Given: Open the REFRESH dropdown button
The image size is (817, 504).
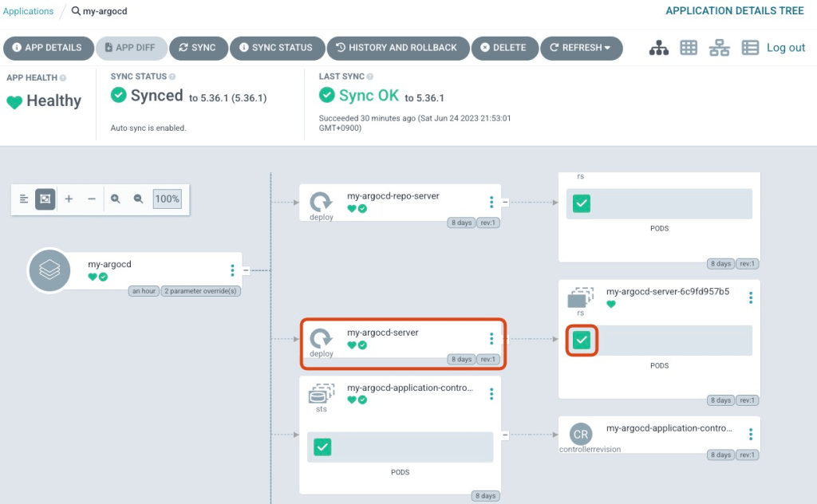Looking at the screenshot, I should (581, 48).
